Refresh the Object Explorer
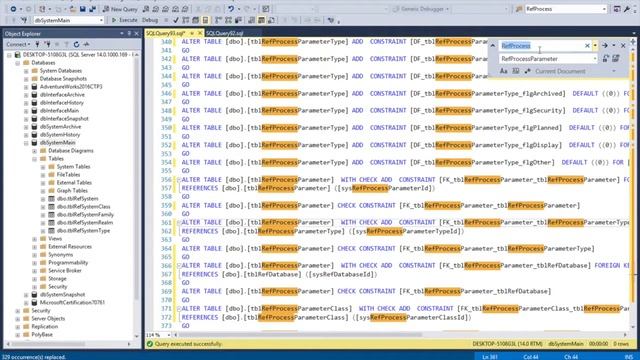Screen dimensions: 640x360 click(x=76, y=44)
